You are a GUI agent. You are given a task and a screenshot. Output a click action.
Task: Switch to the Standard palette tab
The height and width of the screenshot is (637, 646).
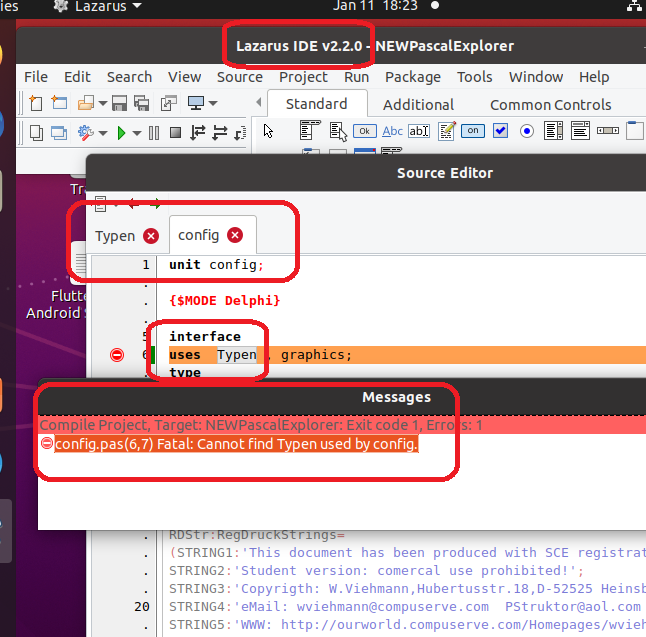click(317, 104)
